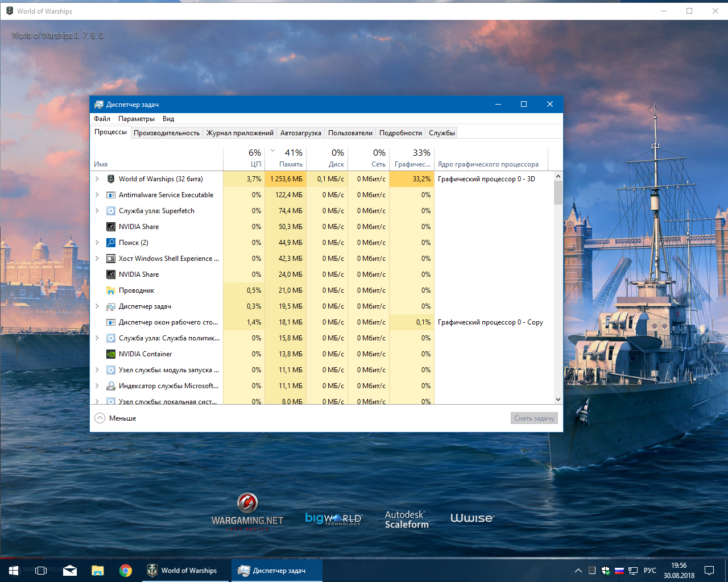Click the Снять задачу button
Viewport: 728px width, 582px height.
534,418
